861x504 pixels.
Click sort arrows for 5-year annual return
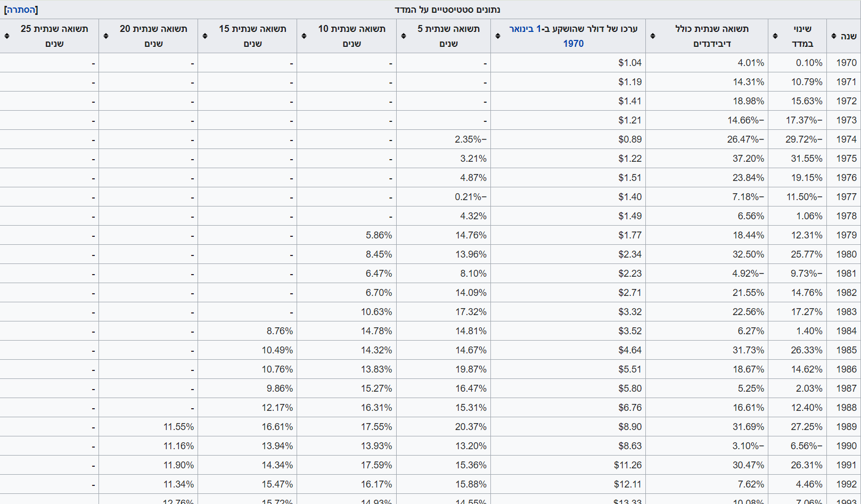coord(404,36)
